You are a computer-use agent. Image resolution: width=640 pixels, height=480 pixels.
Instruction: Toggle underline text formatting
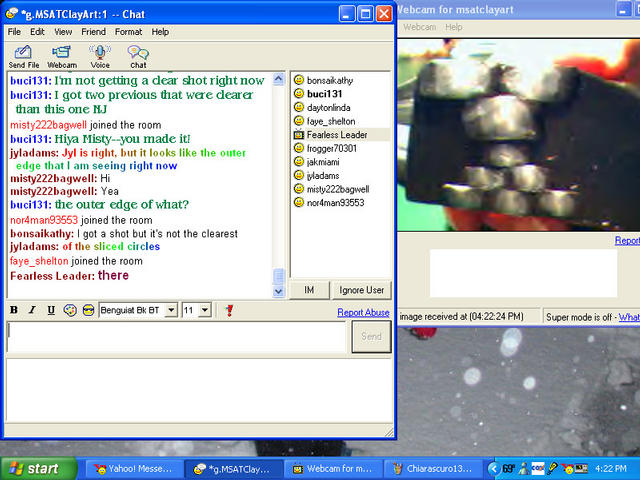coord(51,310)
